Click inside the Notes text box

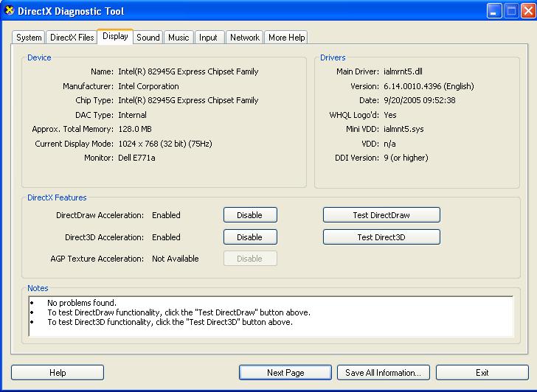[x=270, y=317]
